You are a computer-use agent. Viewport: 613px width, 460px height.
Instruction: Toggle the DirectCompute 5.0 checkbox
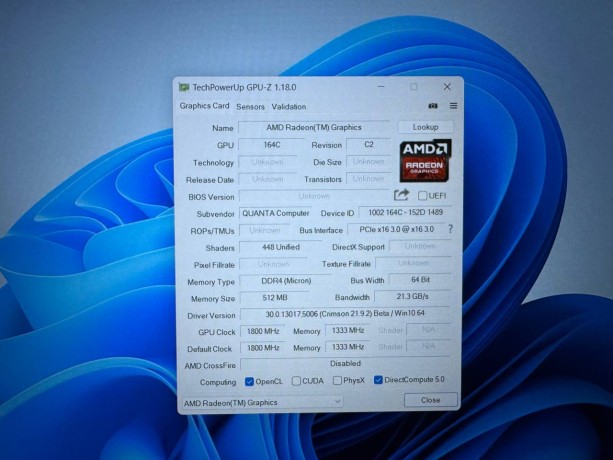378,381
